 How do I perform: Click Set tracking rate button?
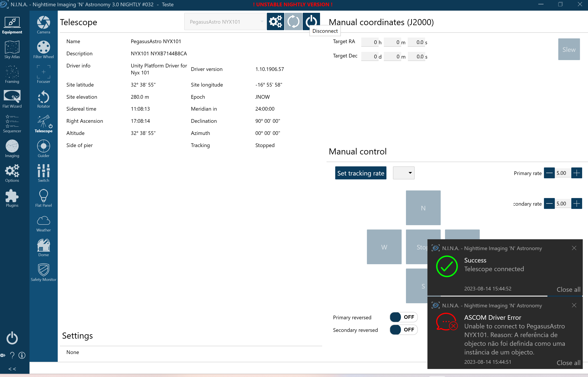(361, 173)
